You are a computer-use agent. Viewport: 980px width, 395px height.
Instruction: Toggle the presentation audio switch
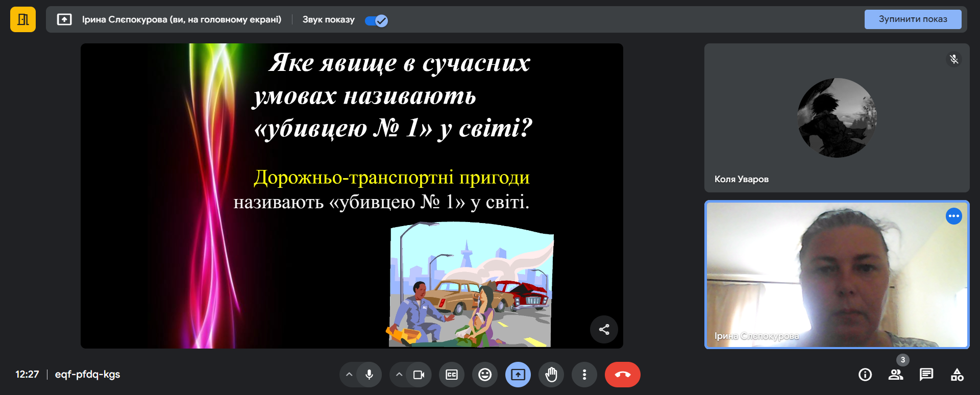376,20
